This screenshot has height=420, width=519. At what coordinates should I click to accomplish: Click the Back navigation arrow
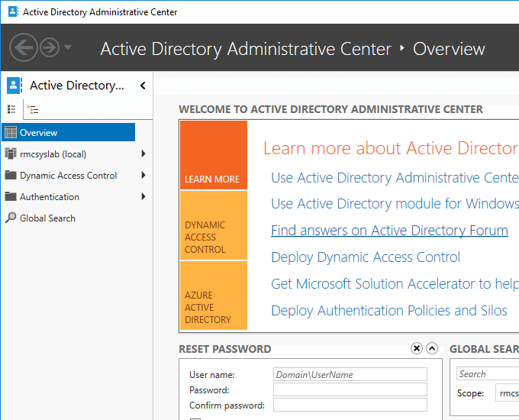pos(23,47)
